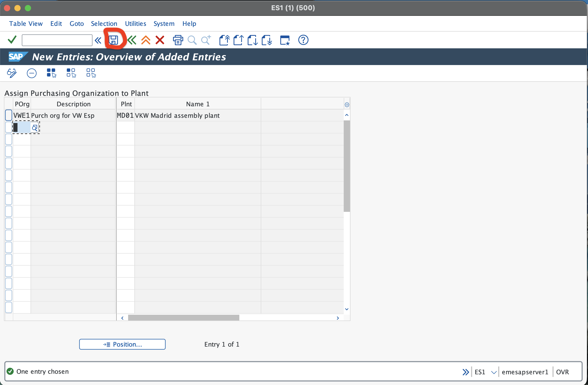588x385 pixels.
Task: Click the vertical scrollbar thumb
Action: coord(347,166)
